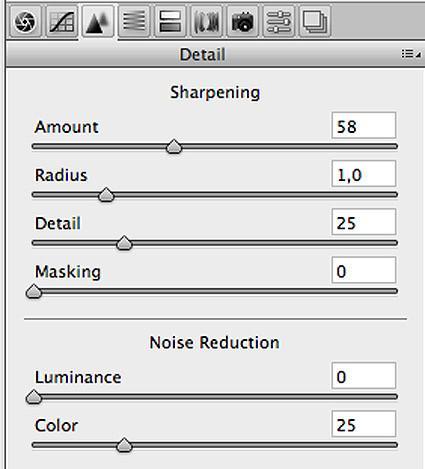Open the HSL / Grayscale tab
The image size is (425, 469).
point(134,21)
